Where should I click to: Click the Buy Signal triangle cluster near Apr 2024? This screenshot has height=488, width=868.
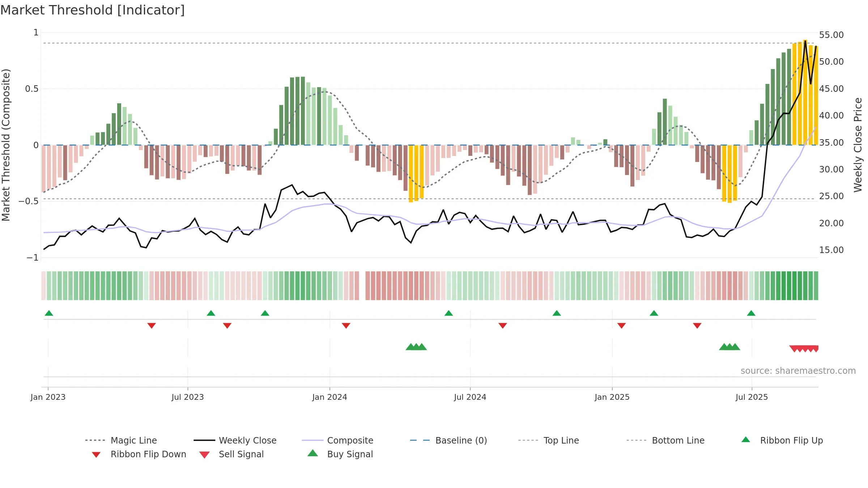(416, 347)
